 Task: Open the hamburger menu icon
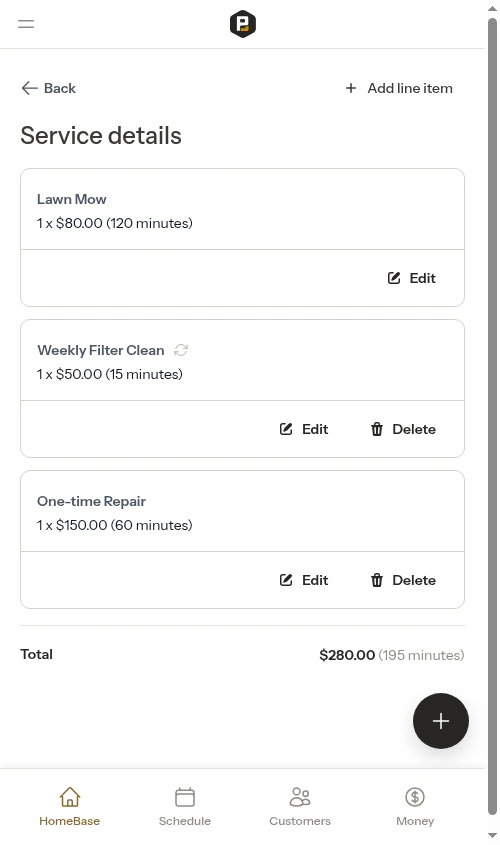26,24
